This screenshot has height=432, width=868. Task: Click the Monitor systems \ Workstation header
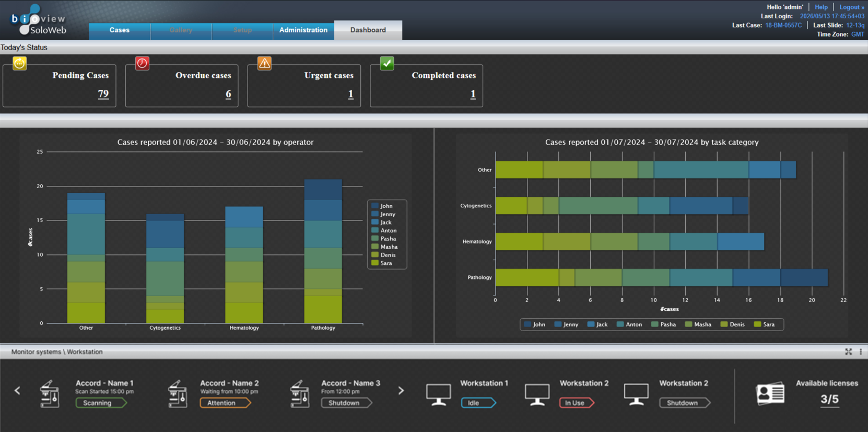(x=57, y=352)
